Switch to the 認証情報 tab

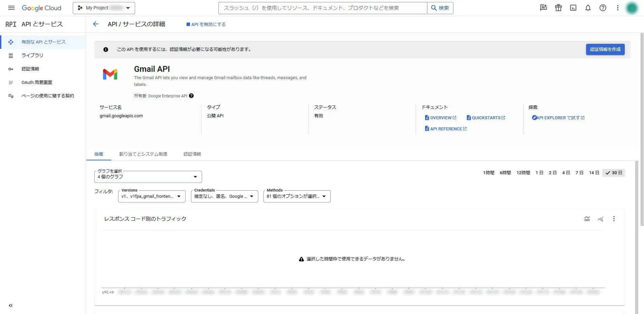coord(192,154)
